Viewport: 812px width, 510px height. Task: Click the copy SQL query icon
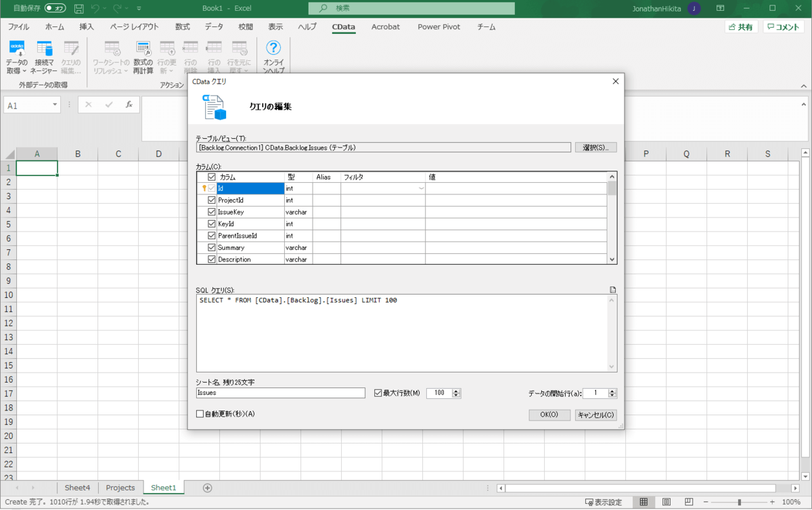tap(613, 290)
